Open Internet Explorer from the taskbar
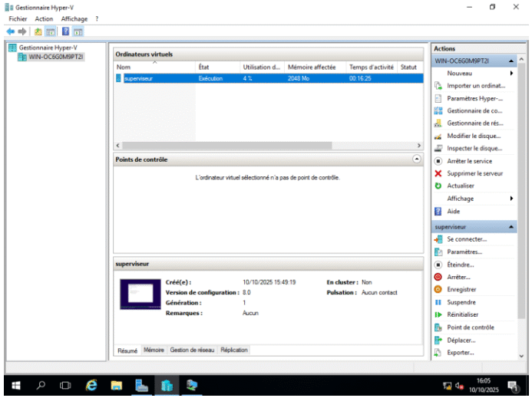The image size is (532, 398). (91, 385)
